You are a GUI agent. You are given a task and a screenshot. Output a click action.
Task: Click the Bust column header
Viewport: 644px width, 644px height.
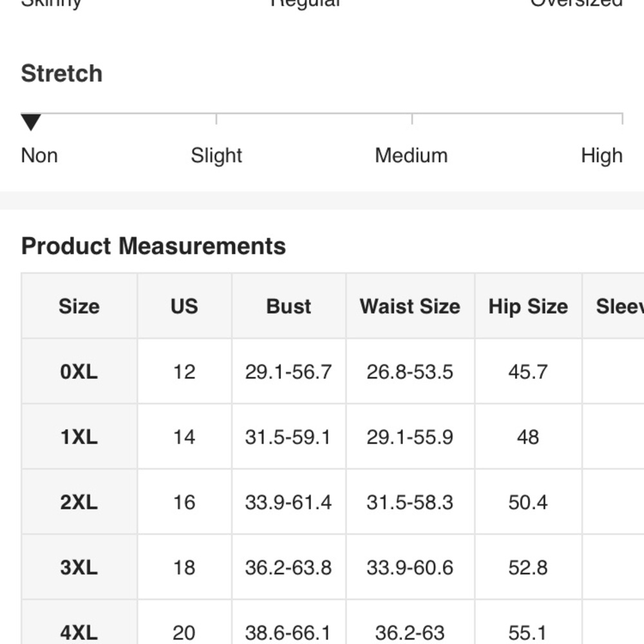289,307
